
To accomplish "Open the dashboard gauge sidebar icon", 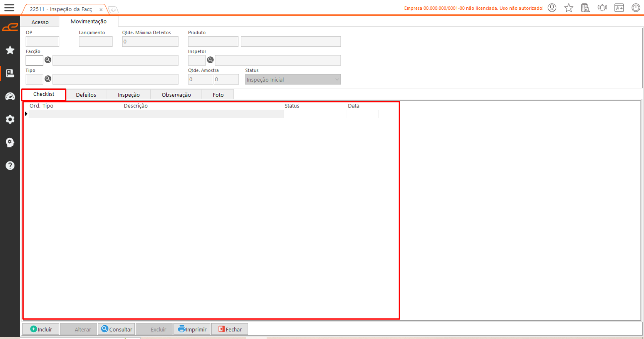I will coord(10,96).
